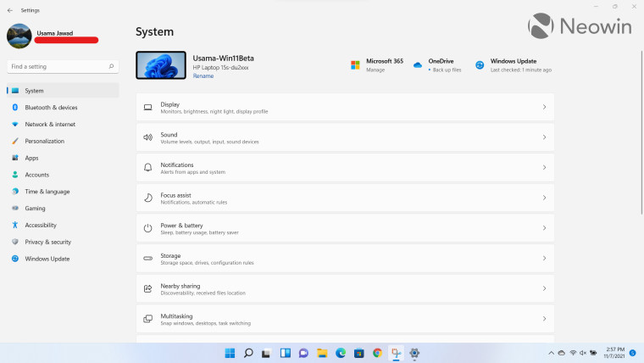The height and width of the screenshot is (363, 644).
Task: Switch to the Gaming category
Action: pyautogui.click(x=63, y=209)
